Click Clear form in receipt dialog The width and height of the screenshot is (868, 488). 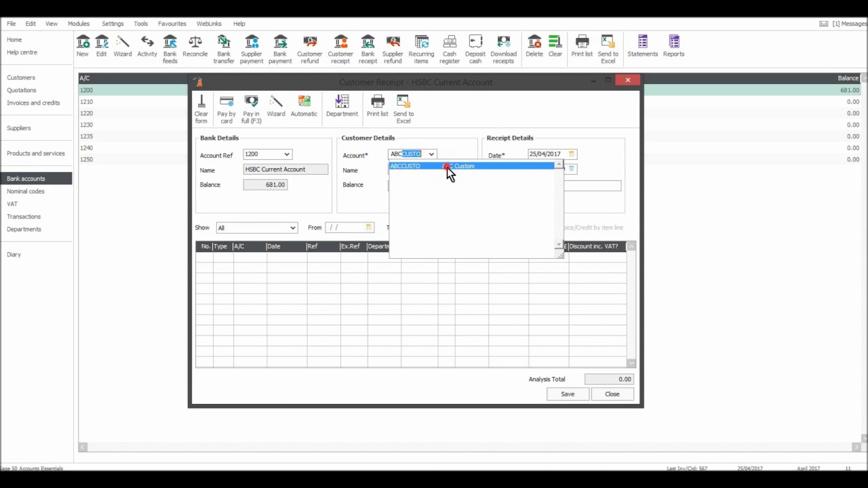point(201,109)
